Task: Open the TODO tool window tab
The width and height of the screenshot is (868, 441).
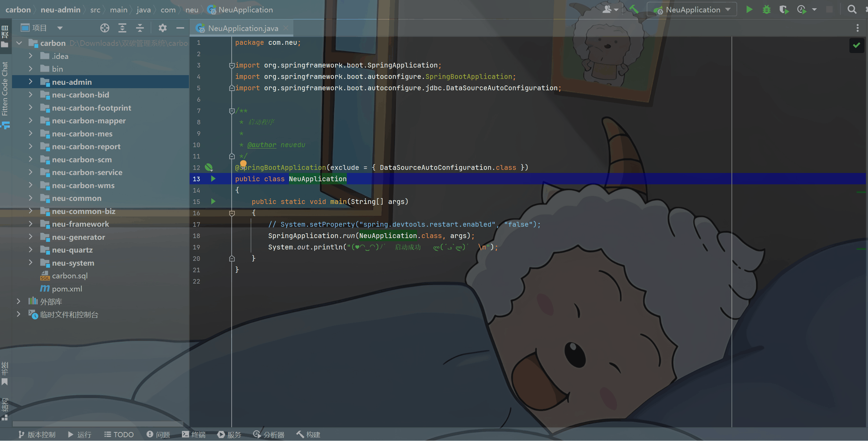Action: (119, 434)
